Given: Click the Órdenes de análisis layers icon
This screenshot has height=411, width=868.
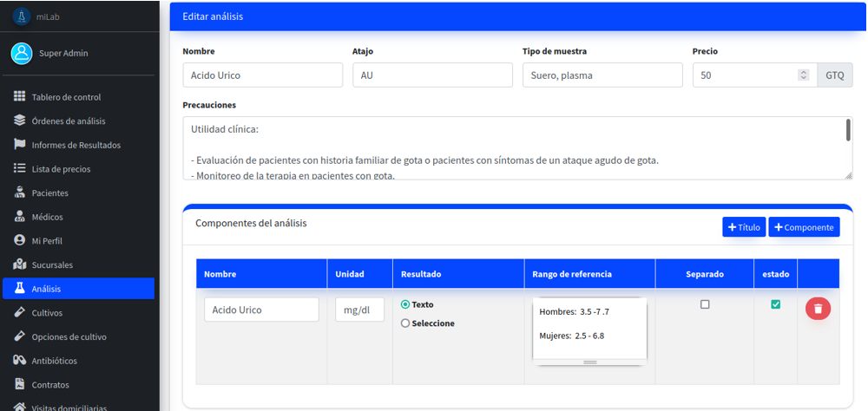Looking at the screenshot, I should click(19, 121).
